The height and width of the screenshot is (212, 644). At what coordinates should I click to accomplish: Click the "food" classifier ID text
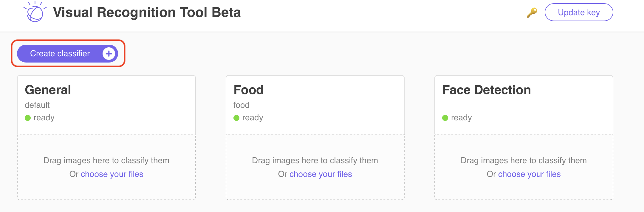point(241,105)
